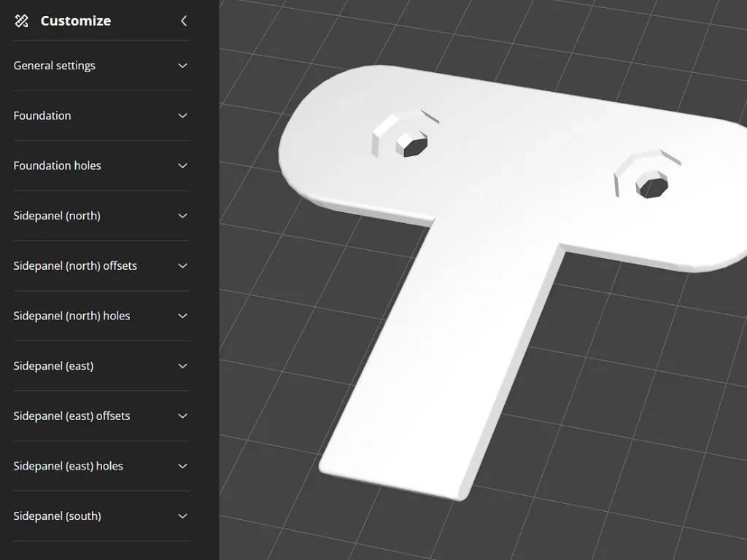Open the Sidepanel (east) offsets chevron

tap(182, 416)
